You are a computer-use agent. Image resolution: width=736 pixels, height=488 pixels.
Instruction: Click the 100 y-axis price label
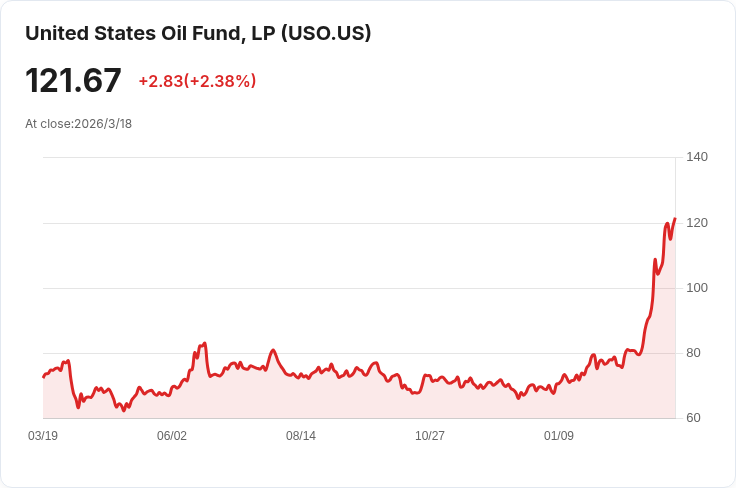[697, 288]
